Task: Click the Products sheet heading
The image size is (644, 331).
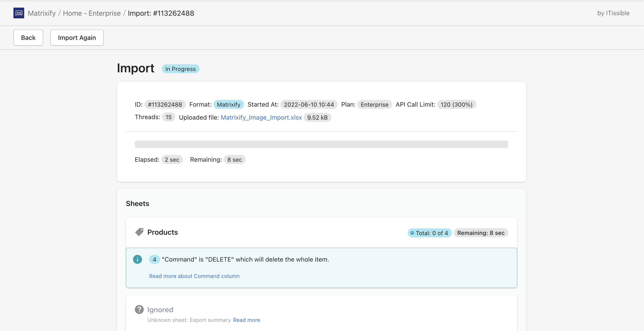Action: (x=163, y=232)
